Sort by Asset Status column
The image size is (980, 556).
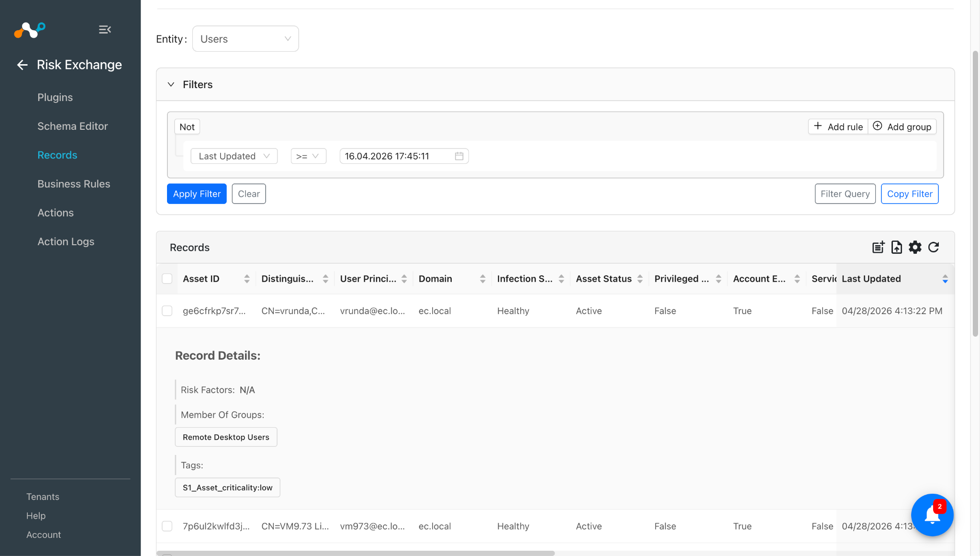tap(640, 279)
